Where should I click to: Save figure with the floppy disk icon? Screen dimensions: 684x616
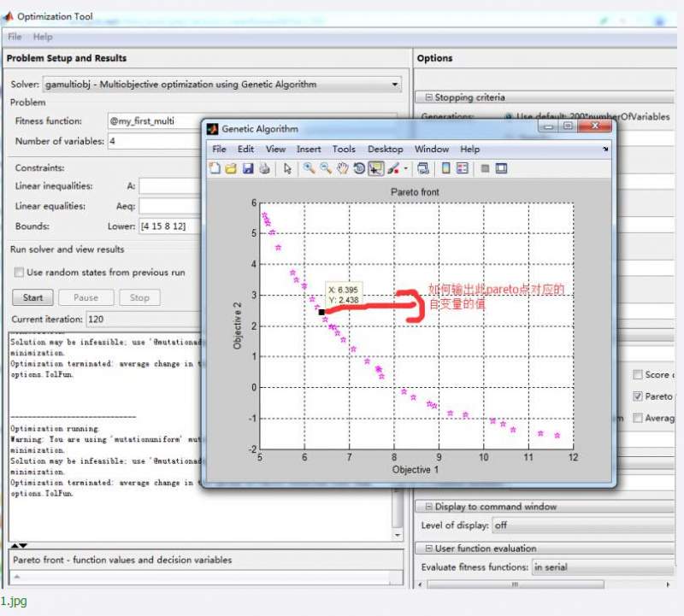[x=248, y=168]
